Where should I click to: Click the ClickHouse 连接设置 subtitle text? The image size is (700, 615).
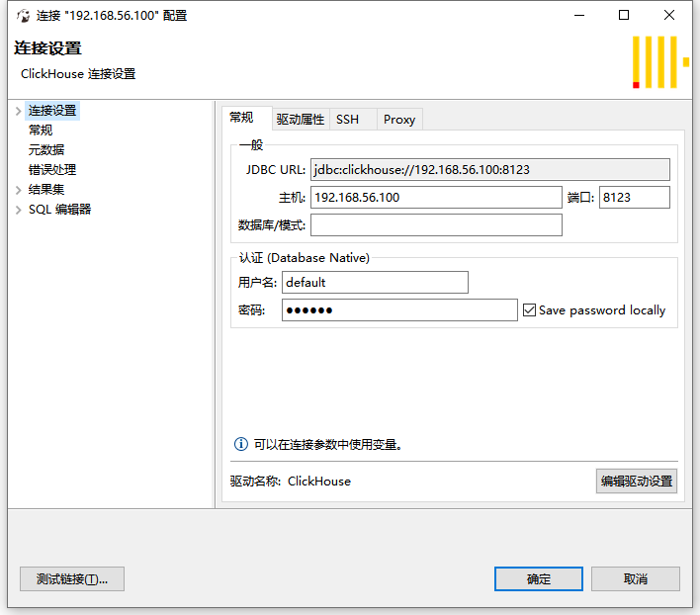[78, 73]
